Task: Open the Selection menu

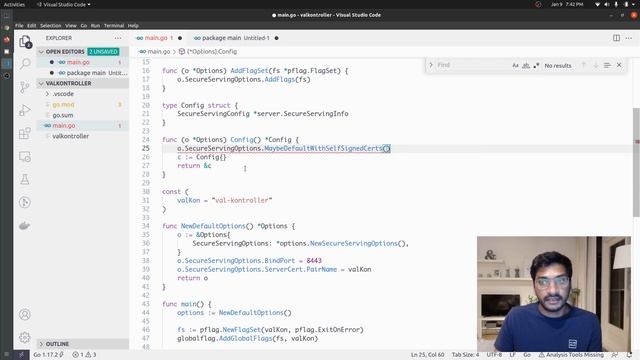Action: [51, 25]
